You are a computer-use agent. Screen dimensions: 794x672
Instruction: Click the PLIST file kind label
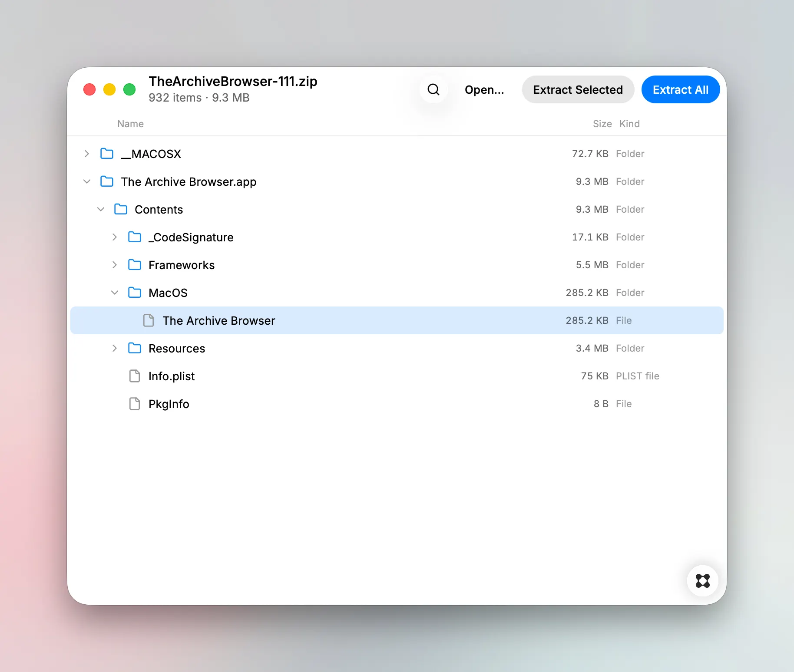638,376
